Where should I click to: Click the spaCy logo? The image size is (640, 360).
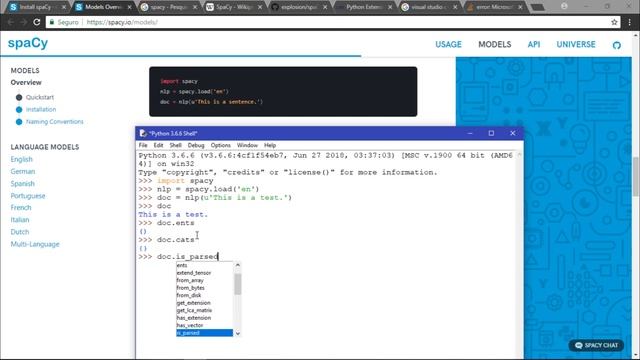28,43
